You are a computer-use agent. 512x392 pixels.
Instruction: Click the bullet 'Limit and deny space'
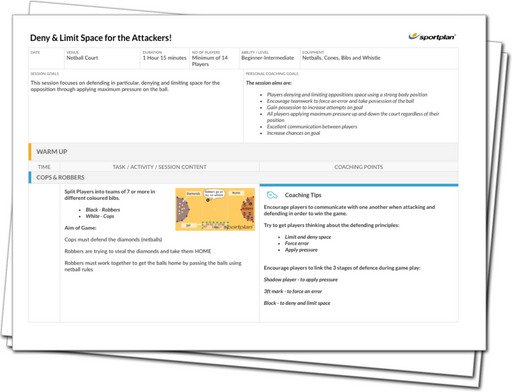click(x=308, y=237)
